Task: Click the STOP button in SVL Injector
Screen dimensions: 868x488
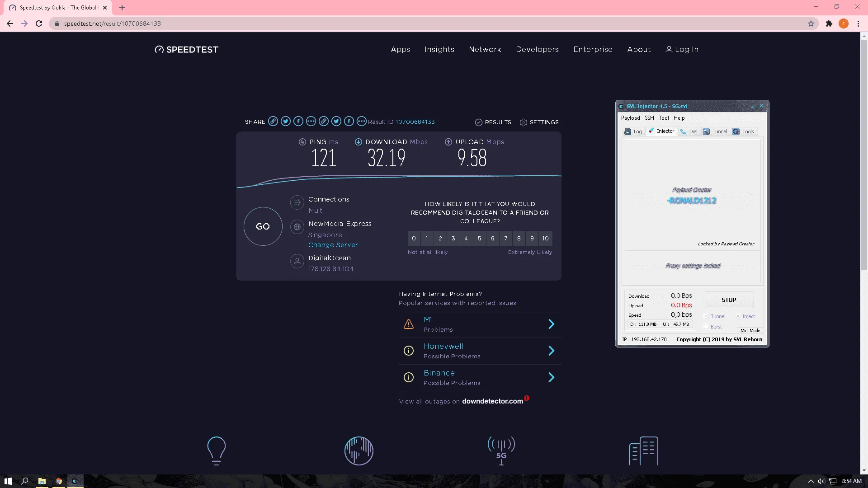Action: pos(729,300)
